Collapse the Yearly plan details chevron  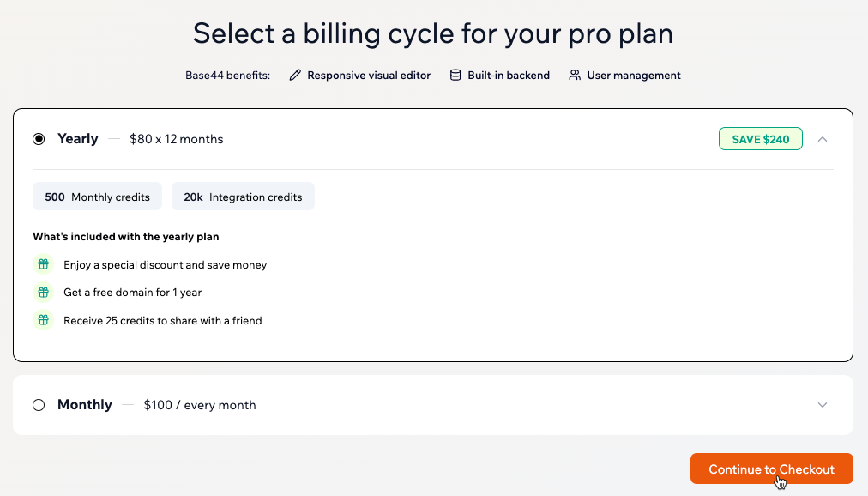pyautogui.click(x=823, y=138)
